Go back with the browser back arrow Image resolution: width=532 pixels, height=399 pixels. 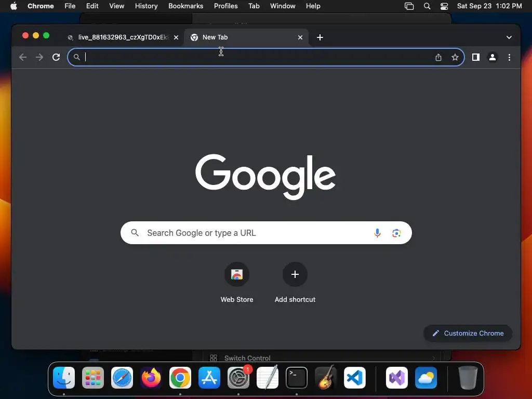click(23, 57)
